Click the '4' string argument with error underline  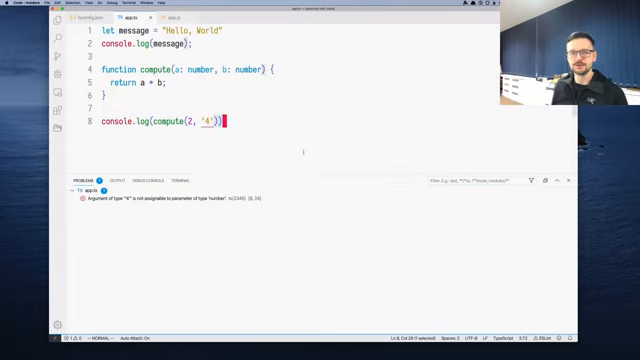point(207,121)
